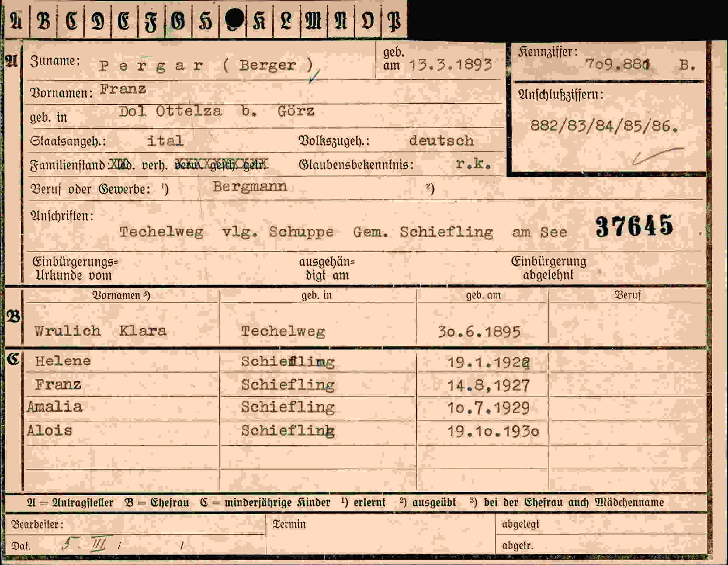Screen dimensions: 728x565
Task: Click the child name 'Amalia'
Action: (x=55, y=407)
